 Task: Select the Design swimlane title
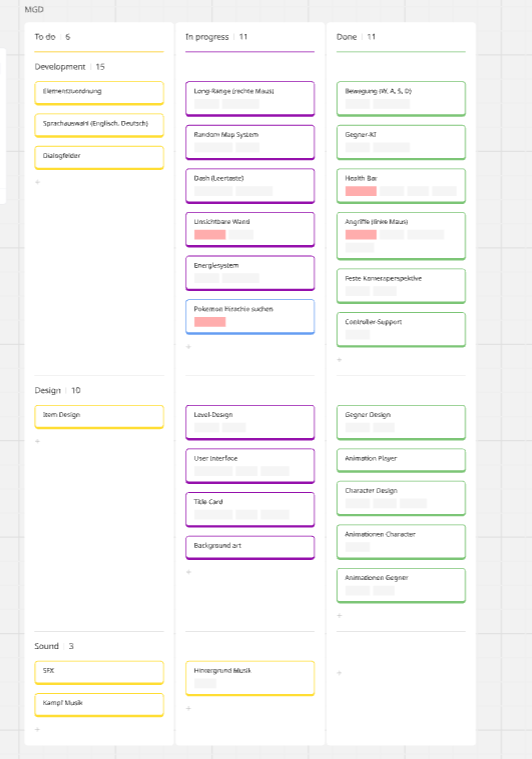47,390
